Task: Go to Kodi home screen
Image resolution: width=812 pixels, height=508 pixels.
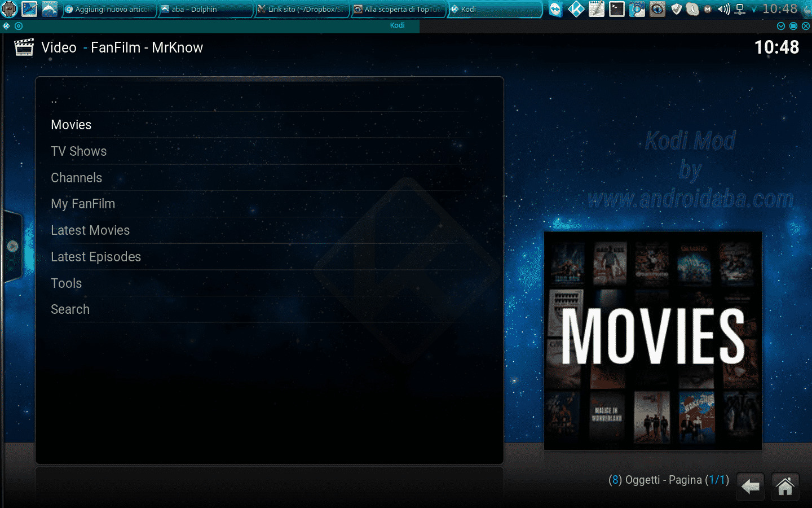Action: point(785,486)
